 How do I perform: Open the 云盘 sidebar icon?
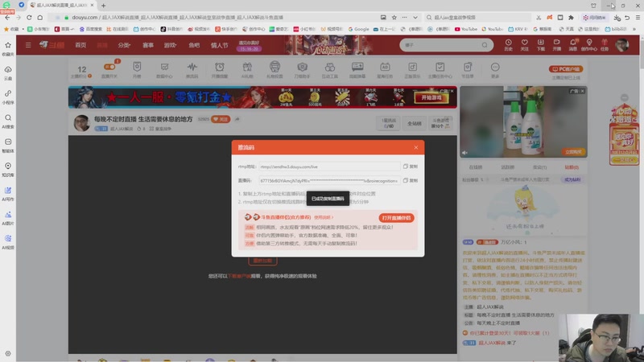tap(8, 72)
